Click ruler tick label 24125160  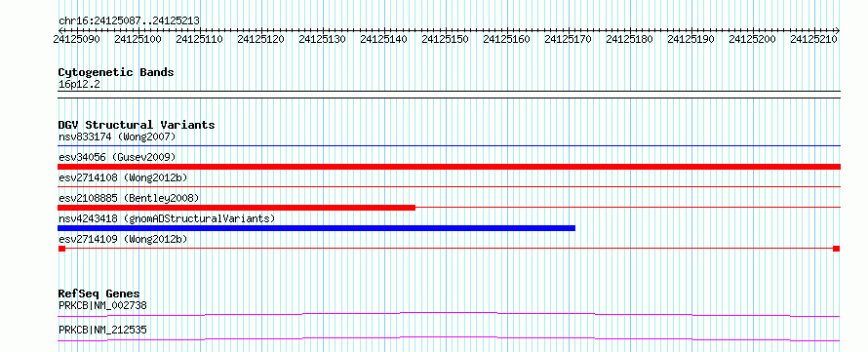pyautogui.click(x=506, y=39)
